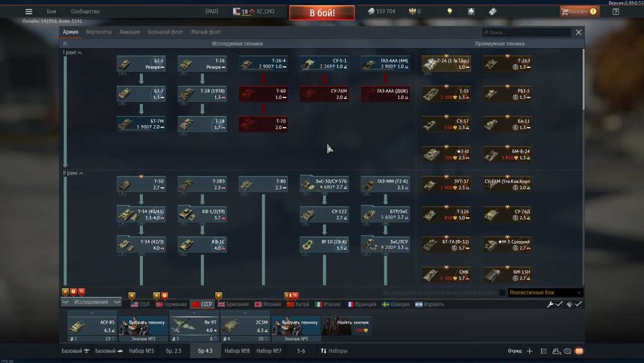The height and width of the screenshot is (363, 644).
Task: Click Нанять экипаж for 200 eagles
Action: (x=347, y=326)
